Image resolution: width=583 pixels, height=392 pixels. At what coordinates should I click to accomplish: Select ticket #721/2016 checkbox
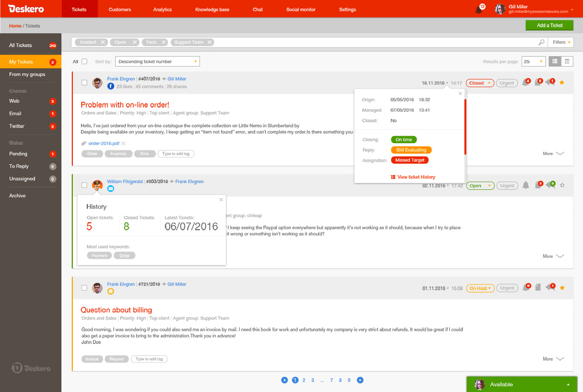coord(84,288)
